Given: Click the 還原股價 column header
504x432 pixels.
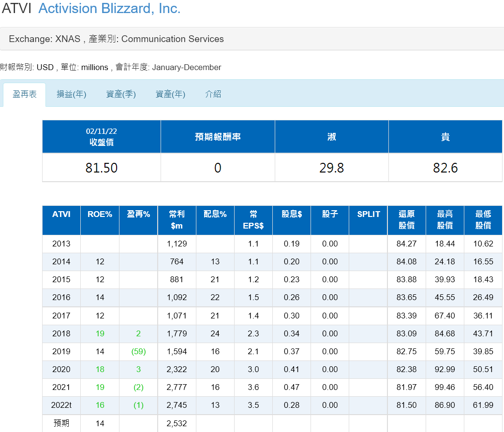Looking at the screenshot, I should pos(407,220).
